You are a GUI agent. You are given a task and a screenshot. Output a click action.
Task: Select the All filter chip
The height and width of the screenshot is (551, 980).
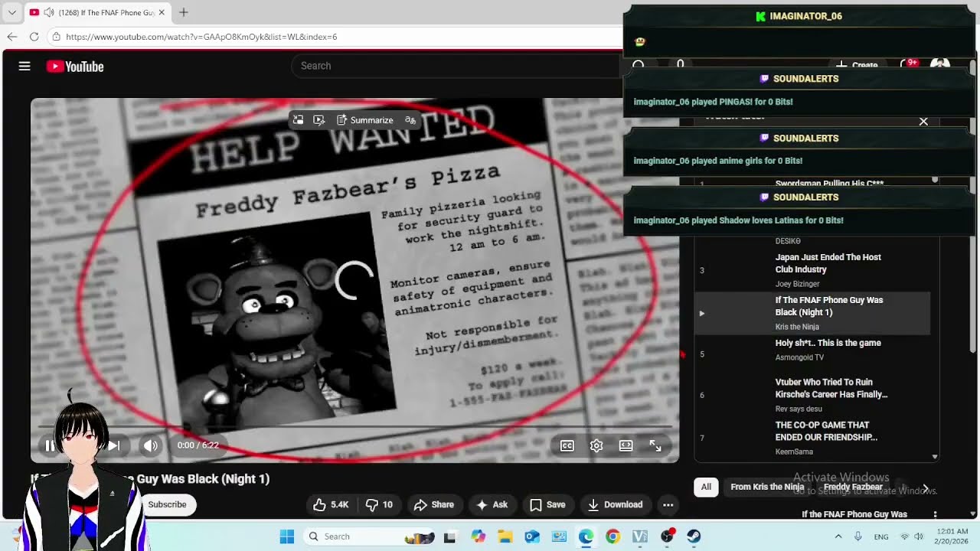tap(706, 487)
